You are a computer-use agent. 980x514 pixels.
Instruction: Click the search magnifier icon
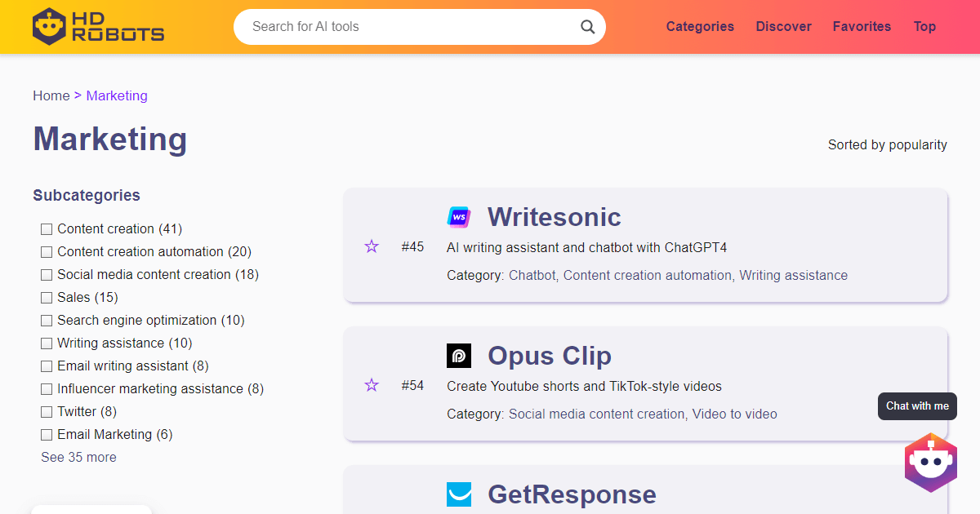[x=587, y=27]
